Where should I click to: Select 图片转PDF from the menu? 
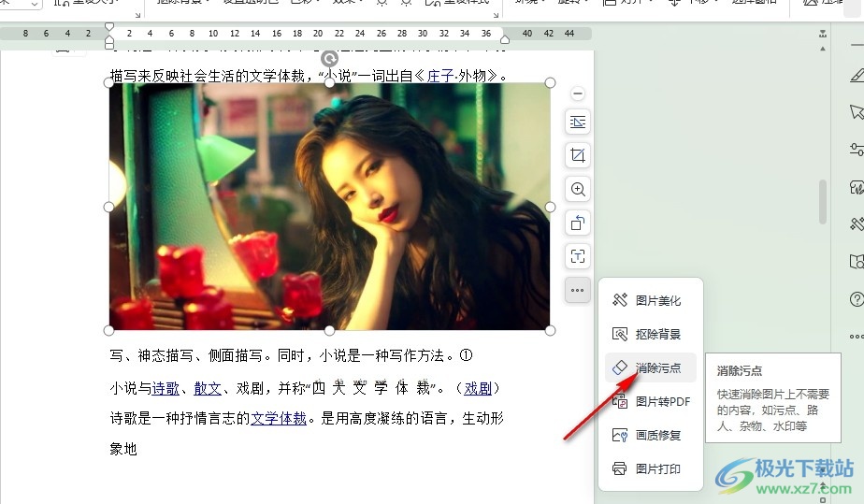click(662, 402)
